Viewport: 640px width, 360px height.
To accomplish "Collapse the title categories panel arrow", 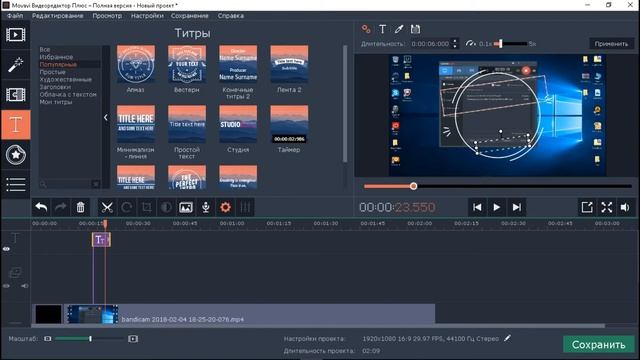I will (106, 118).
